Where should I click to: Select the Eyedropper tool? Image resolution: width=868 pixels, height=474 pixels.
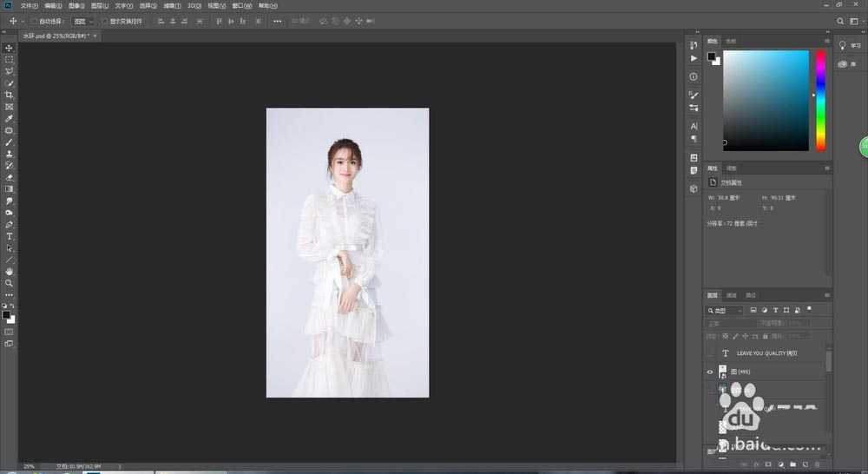point(10,118)
